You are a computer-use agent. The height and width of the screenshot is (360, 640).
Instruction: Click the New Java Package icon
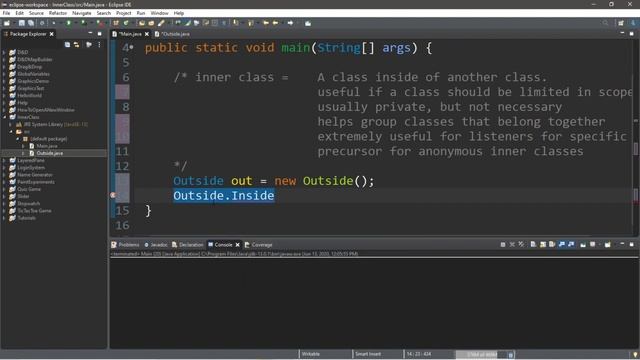[116, 23]
